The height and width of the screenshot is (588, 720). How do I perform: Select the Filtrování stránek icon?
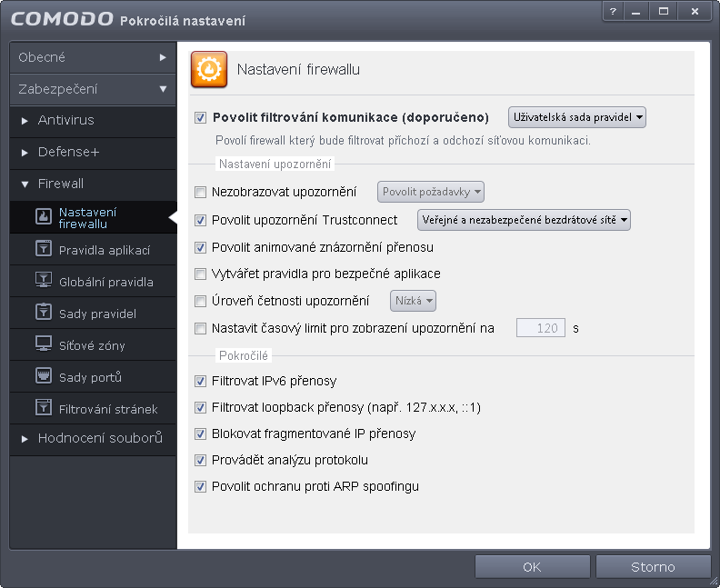[x=44, y=407]
